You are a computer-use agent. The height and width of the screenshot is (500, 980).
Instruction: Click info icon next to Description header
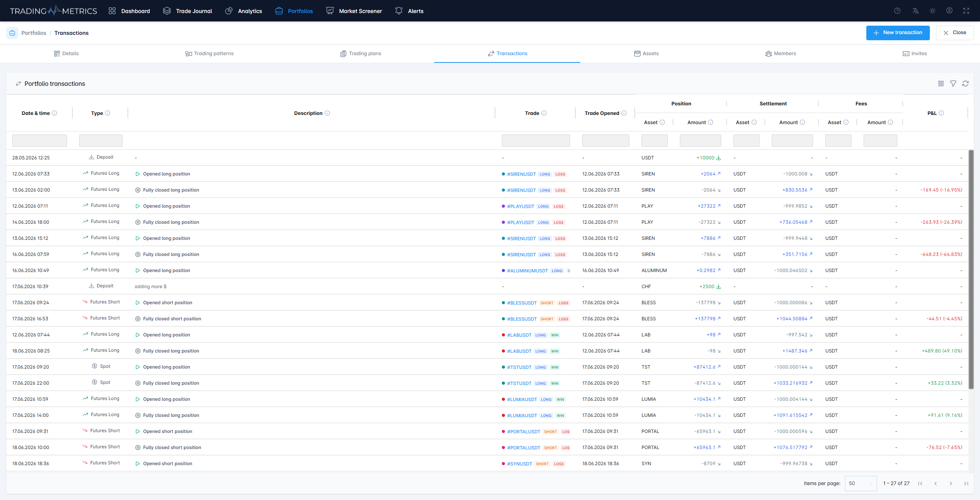(327, 113)
